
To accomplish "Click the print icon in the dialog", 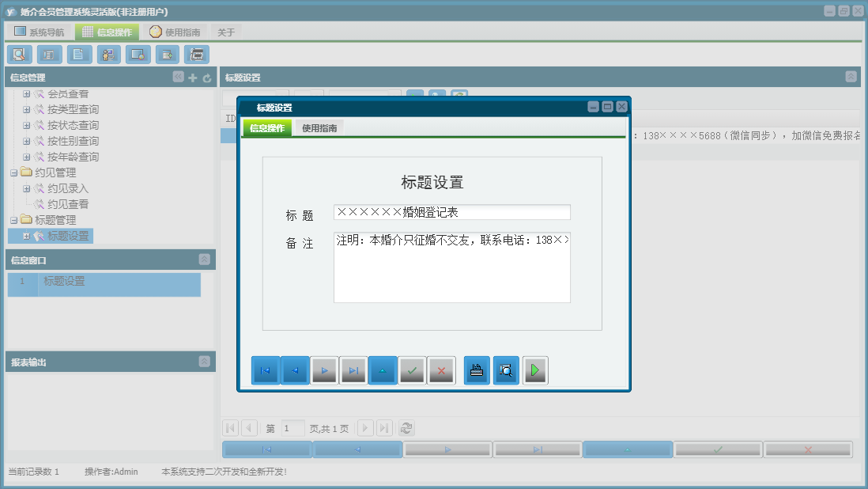I will 477,370.
